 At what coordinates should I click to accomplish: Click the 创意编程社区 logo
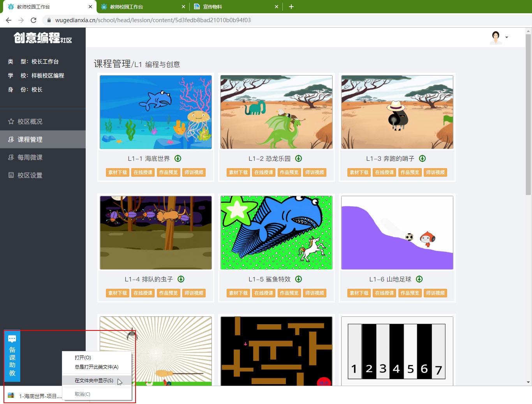click(43, 38)
